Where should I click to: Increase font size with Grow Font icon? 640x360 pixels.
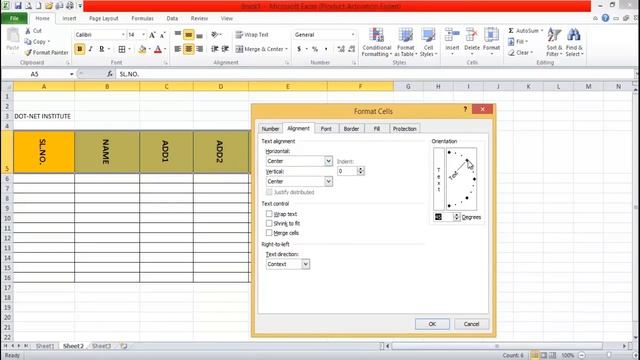pyautogui.click(x=152, y=35)
